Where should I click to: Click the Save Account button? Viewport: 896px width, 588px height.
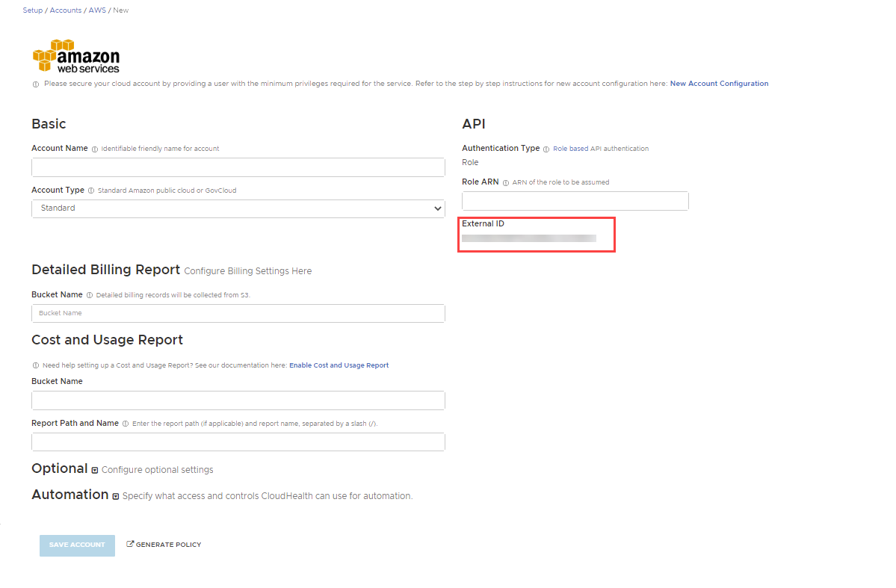[x=77, y=545]
